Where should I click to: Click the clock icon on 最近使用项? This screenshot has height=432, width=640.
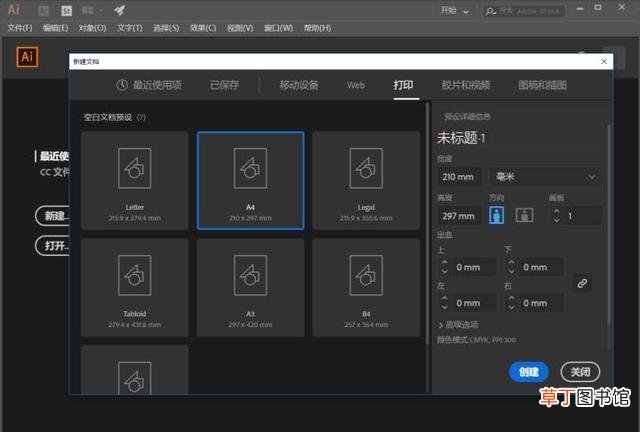[x=122, y=85]
